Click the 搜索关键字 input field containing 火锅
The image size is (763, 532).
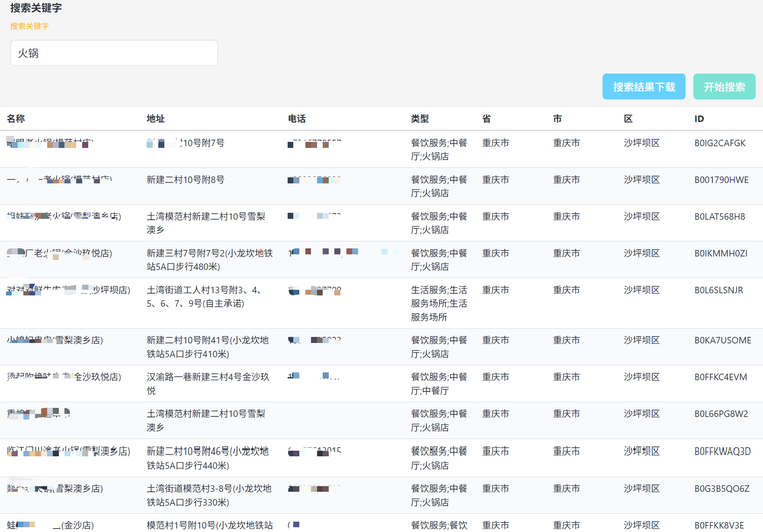point(114,53)
